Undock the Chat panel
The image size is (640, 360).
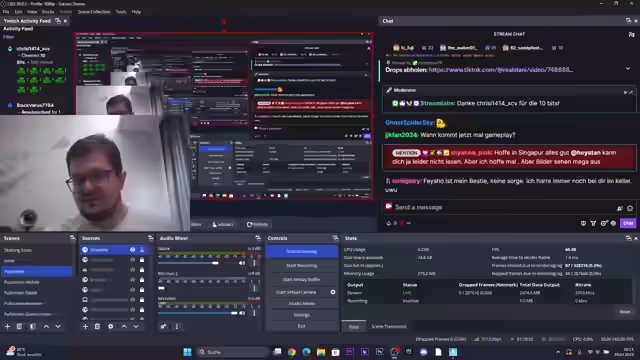[x=628, y=21]
